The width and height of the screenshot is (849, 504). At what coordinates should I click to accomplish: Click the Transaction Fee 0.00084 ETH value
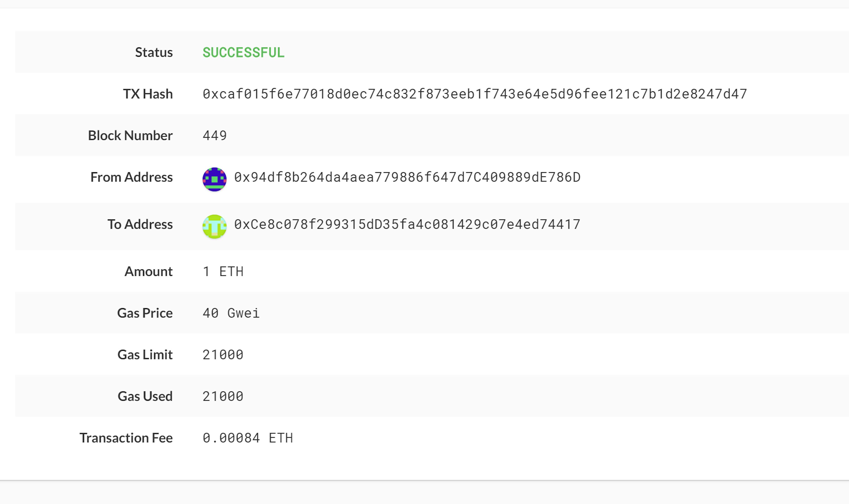[248, 438]
